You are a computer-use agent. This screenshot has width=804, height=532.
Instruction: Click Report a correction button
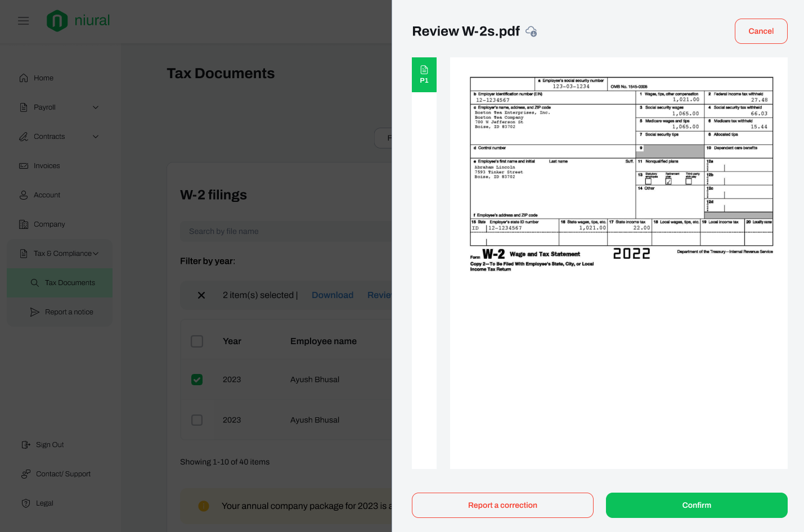[502, 506]
